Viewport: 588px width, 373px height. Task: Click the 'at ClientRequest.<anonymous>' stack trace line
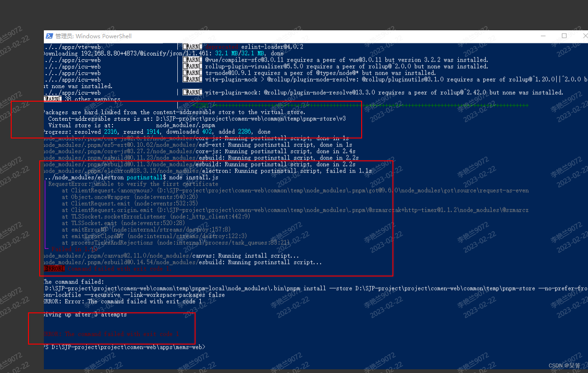click(295, 191)
